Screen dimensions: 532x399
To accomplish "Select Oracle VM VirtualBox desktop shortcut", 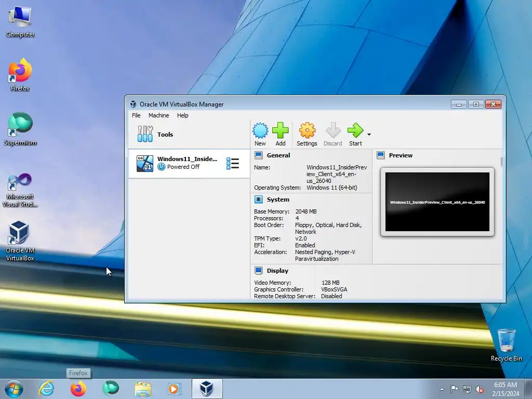I will 20,241.
